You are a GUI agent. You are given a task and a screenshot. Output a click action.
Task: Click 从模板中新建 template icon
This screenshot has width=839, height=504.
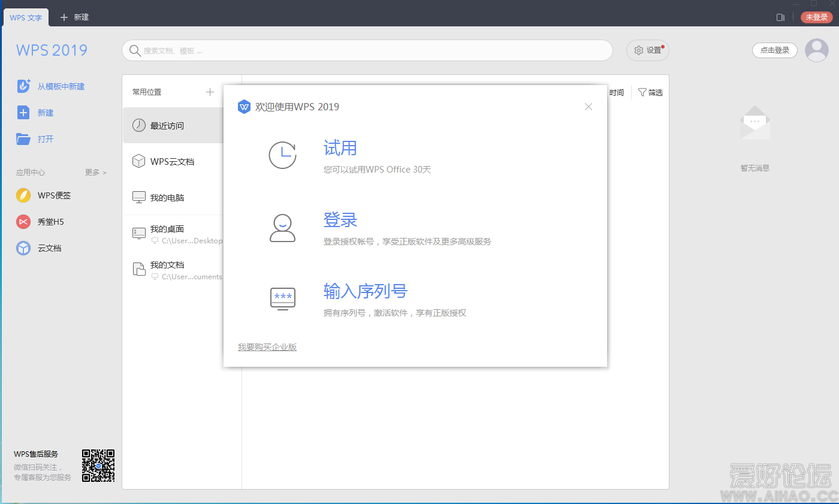coord(23,86)
